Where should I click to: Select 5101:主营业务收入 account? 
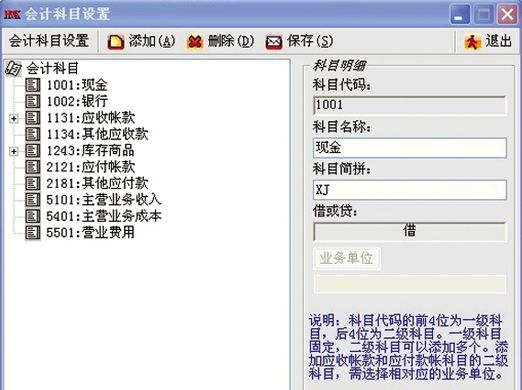(104, 200)
